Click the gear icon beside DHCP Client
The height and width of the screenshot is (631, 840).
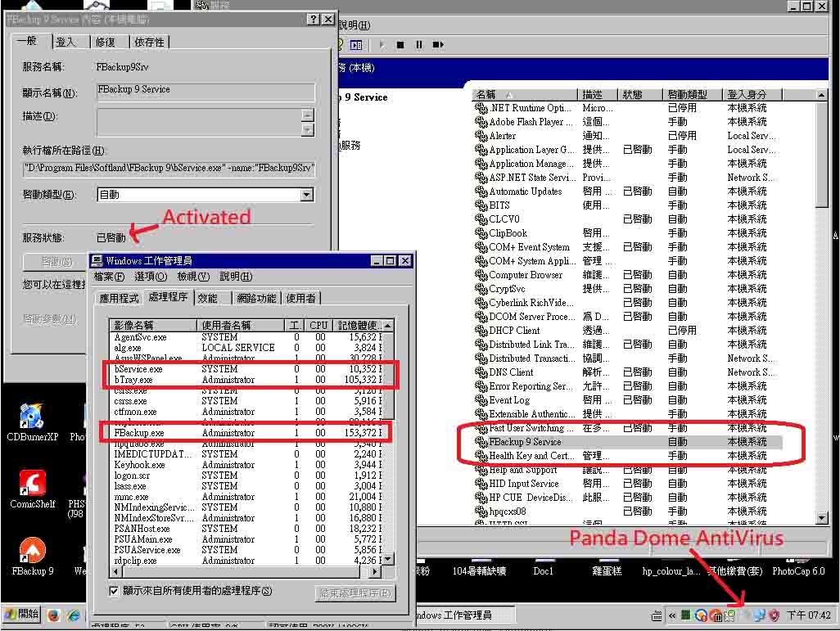click(x=481, y=331)
